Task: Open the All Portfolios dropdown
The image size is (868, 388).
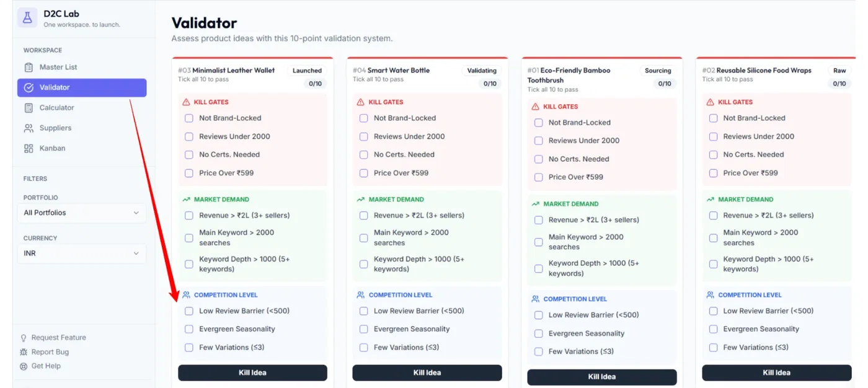Action: pyautogui.click(x=82, y=213)
